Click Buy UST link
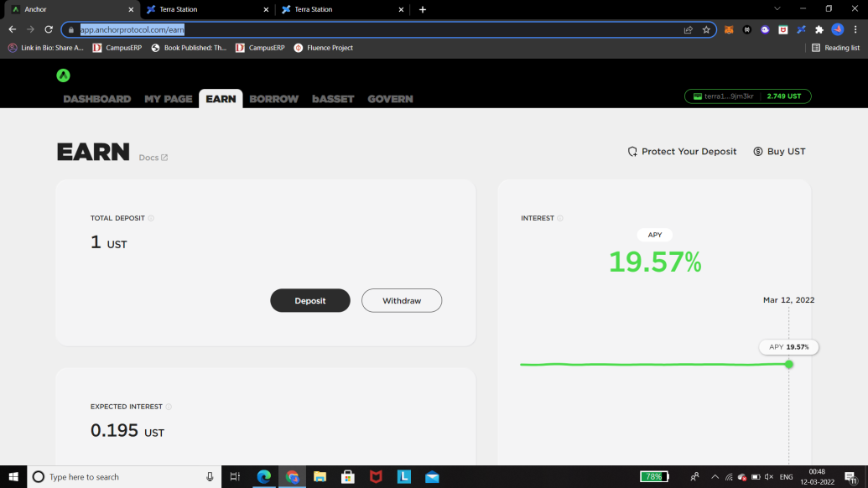This screenshot has width=868, height=488. pyautogui.click(x=779, y=152)
